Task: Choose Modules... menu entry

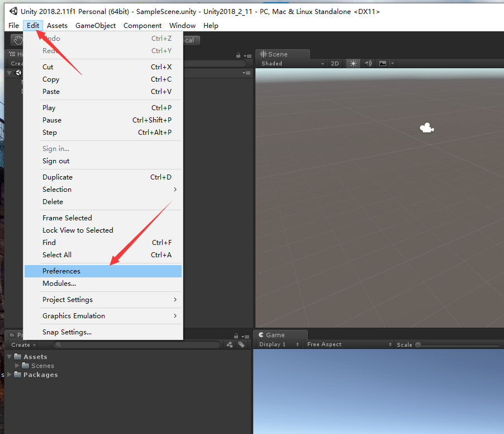Action: tap(103, 283)
